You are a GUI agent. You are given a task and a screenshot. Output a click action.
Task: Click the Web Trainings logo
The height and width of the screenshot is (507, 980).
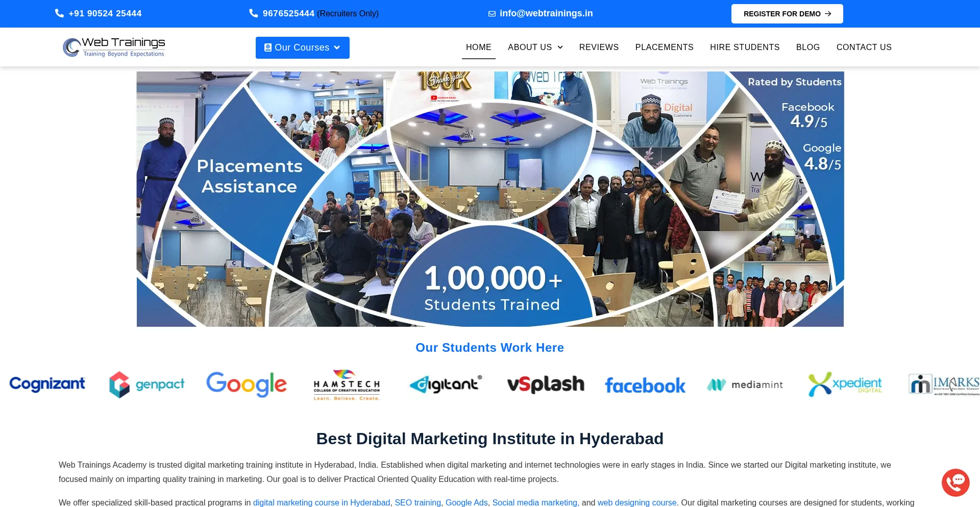point(114,47)
